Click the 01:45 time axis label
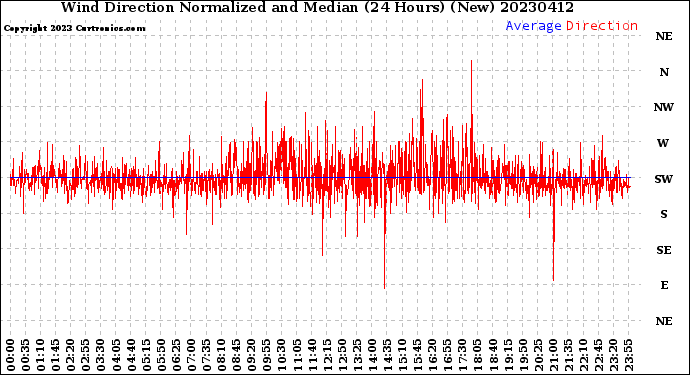The height and width of the screenshot is (375, 690). click(x=56, y=355)
